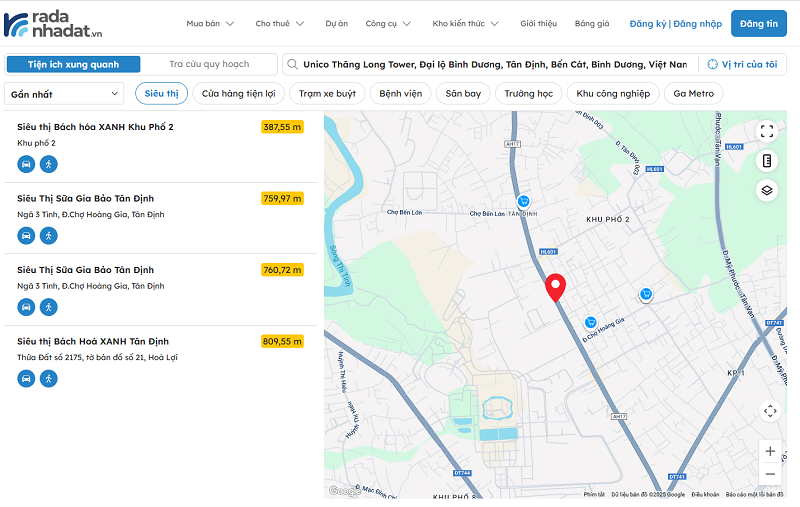Image resolution: width=800 pixels, height=507 pixels.
Task: Enable the Bệnh viện filter chip
Action: click(400, 94)
